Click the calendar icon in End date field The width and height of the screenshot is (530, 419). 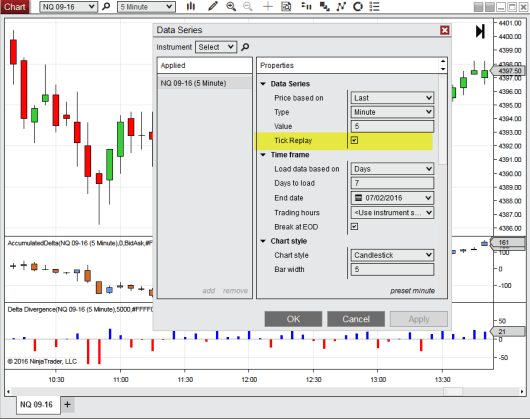pyautogui.click(x=358, y=198)
